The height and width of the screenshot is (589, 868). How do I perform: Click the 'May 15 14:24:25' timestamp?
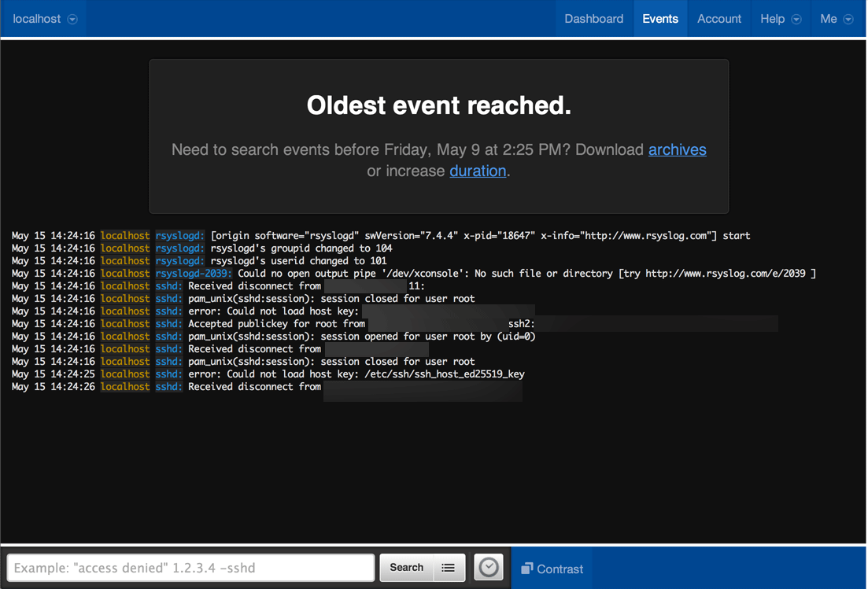(54, 374)
